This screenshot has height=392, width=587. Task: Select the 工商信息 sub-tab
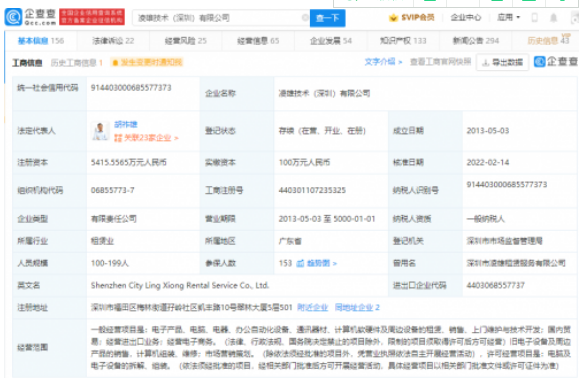click(x=27, y=63)
